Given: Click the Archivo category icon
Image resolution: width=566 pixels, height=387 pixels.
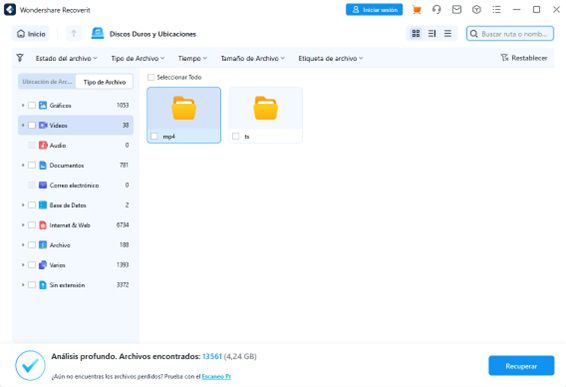Looking at the screenshot, I should coord(43,245).
